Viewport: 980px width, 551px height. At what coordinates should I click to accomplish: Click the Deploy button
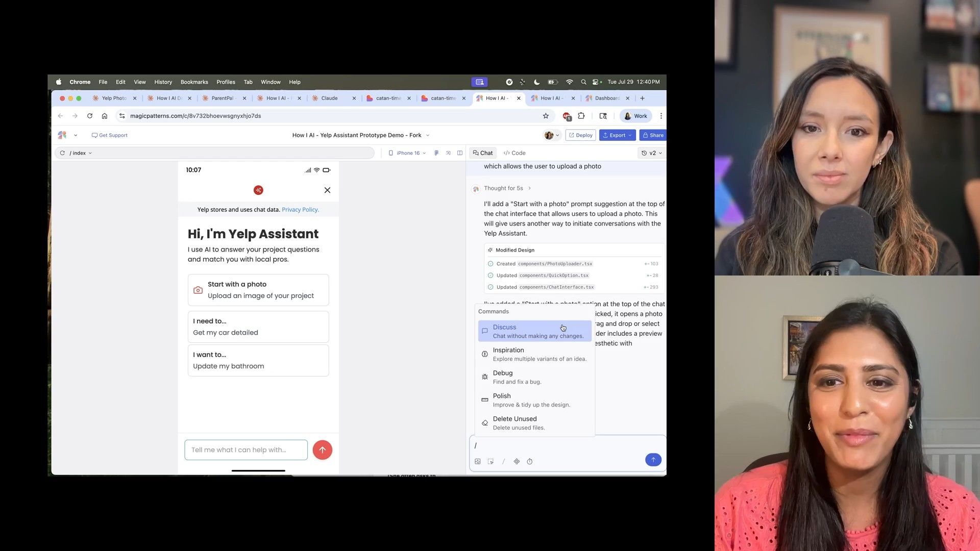580,135
